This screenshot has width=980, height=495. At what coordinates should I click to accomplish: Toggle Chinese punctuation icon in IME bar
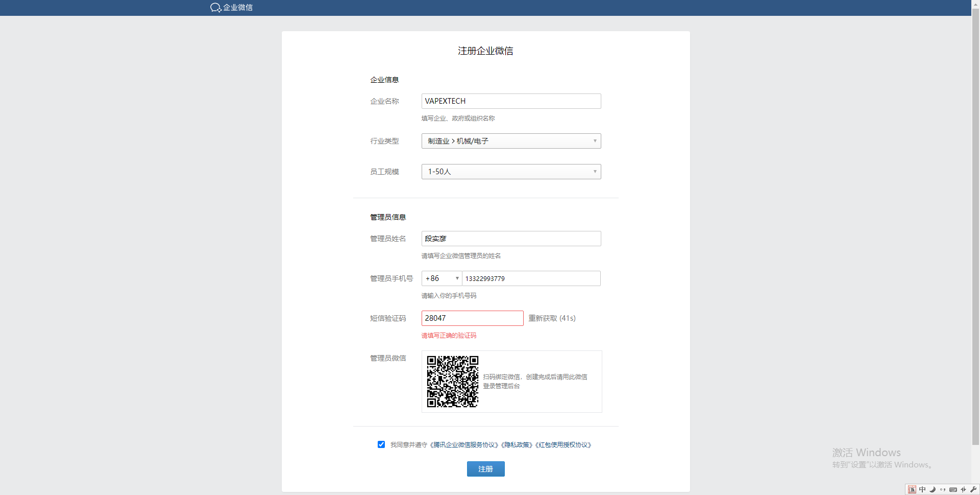[943, 489]
